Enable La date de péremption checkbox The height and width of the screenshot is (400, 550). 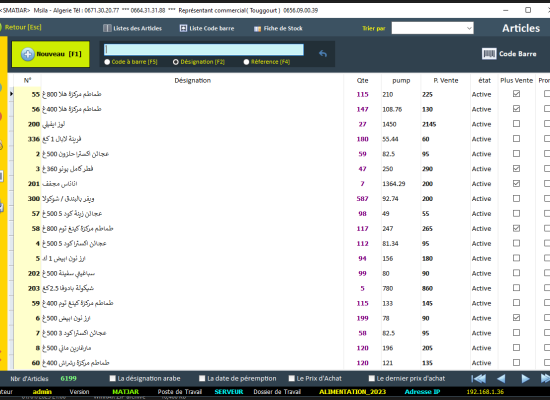[202, 378]
